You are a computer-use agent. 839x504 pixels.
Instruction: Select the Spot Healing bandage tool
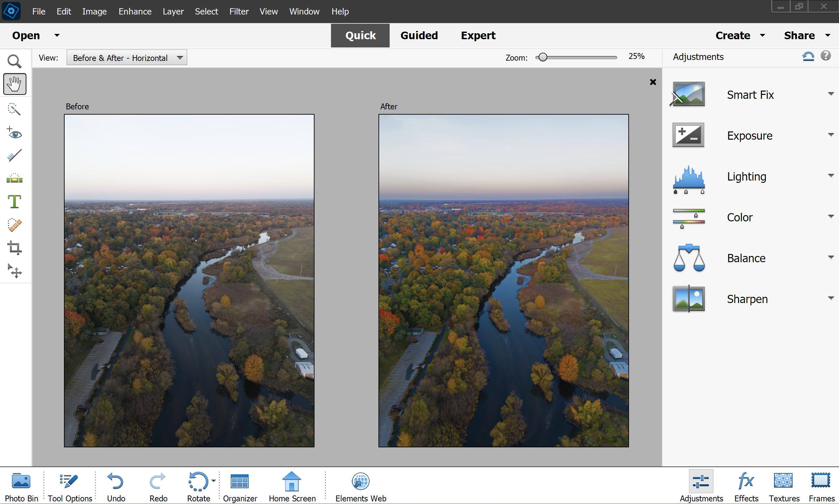pyautogui.click(x=14, y=225)
